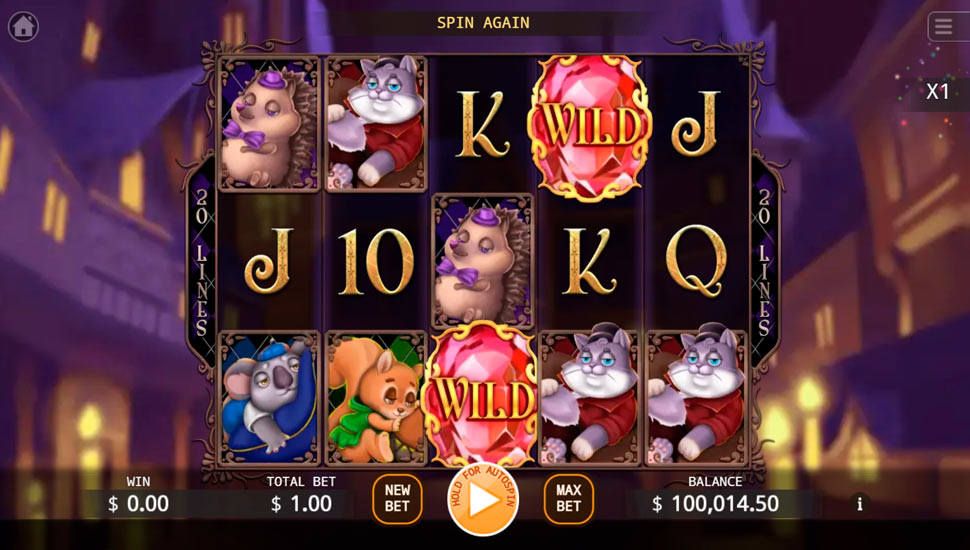Click the top-left hedgehog symbol

click(x=270, y=124)
